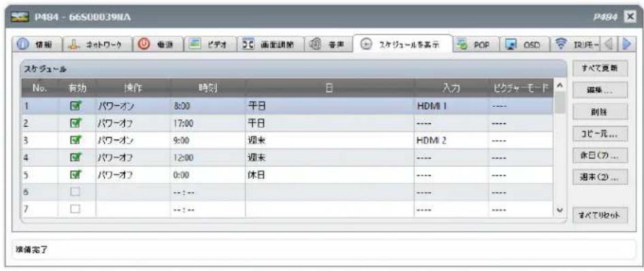Select the 12:00 time cell
644x271 pixels.
tap(208, 157)
